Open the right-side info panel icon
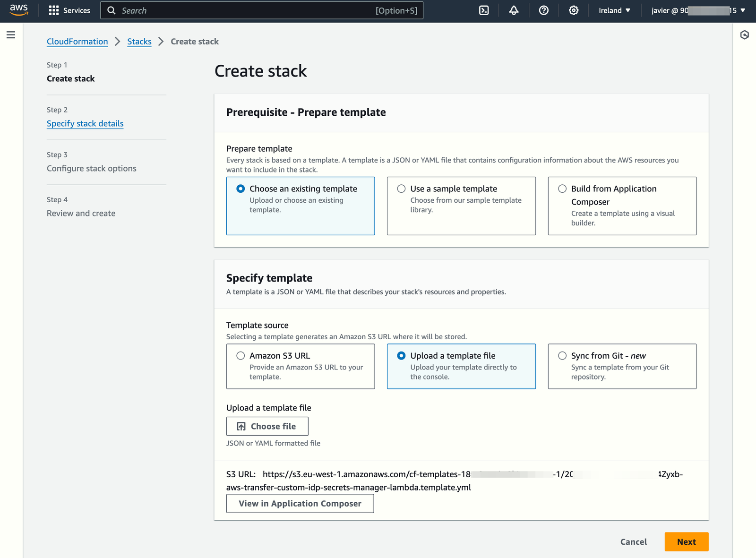Image resolution: width=756 pixels, height=558 pixels. [744, 35]
